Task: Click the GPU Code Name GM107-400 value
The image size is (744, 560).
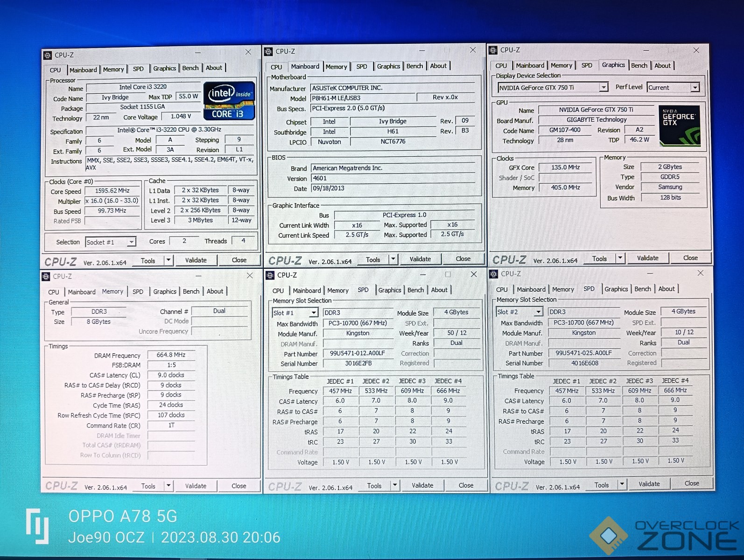Action: pos(565,130)
